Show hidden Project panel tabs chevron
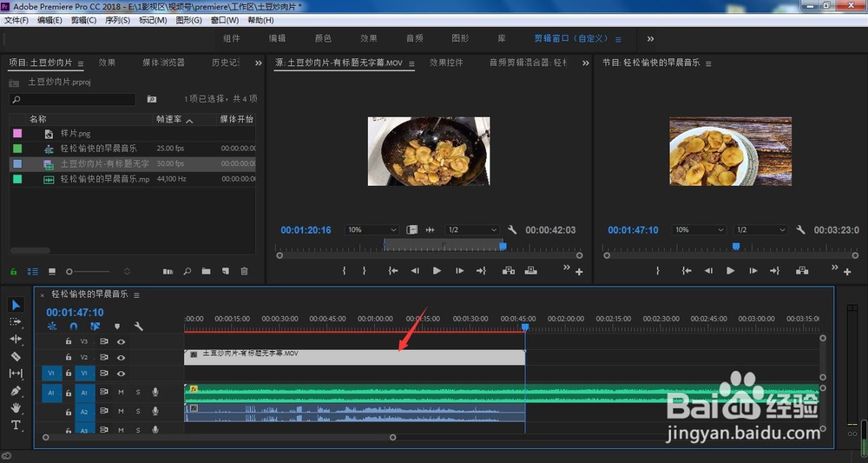This screenshot has width=868, height=463. 258,63
